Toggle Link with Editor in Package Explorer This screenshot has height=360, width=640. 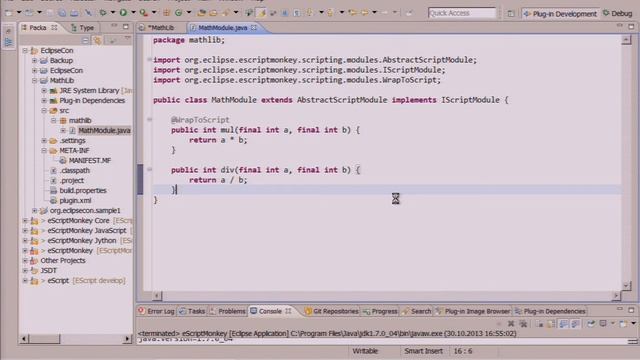click(97, 40)
